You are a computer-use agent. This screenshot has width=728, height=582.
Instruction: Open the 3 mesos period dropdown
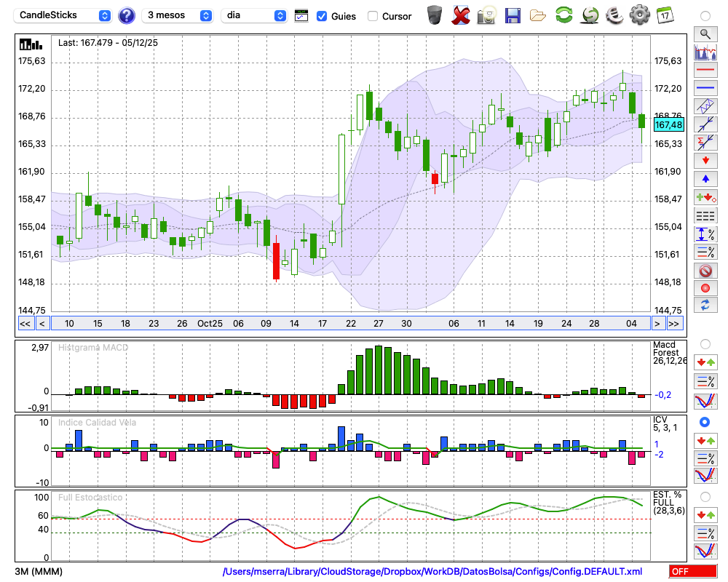point(179,15)
